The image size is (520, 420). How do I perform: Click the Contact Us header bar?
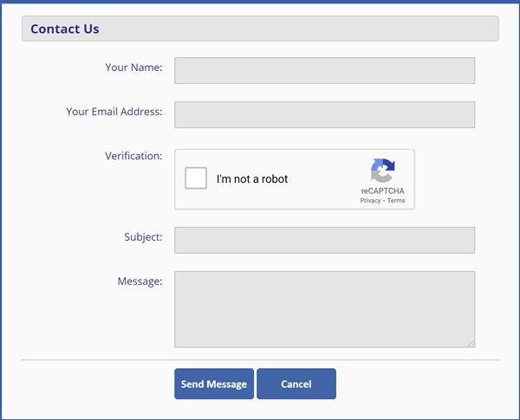click(260, 29)
